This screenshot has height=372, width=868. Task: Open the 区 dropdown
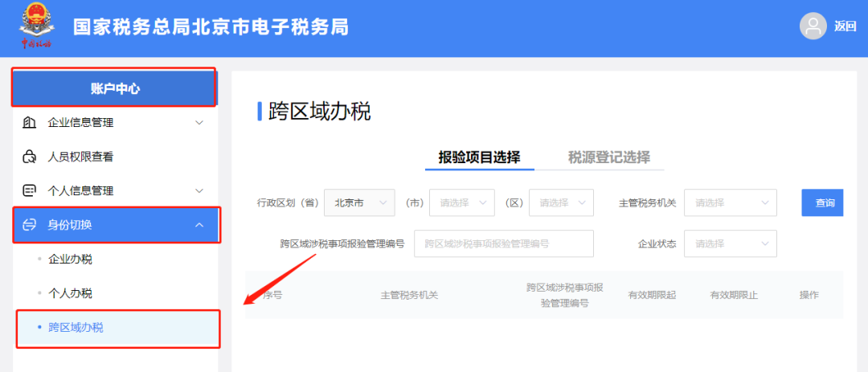pos(561,202)
